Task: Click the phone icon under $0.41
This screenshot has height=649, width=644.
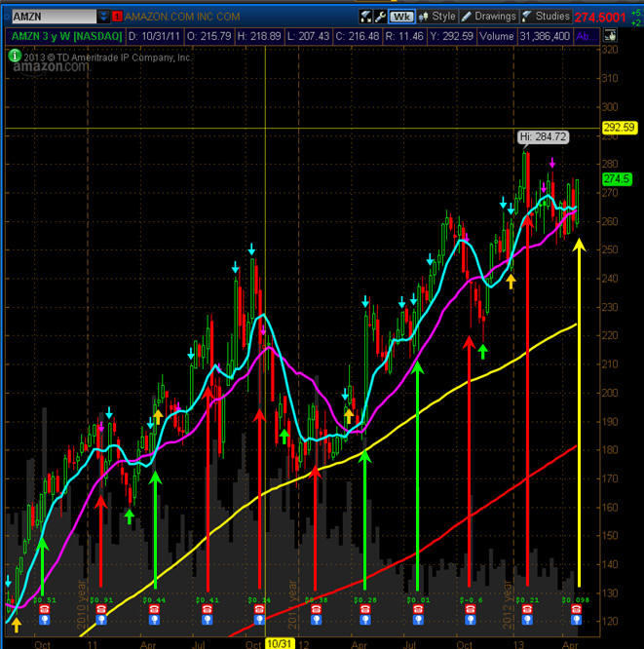Action: (208, 609)
